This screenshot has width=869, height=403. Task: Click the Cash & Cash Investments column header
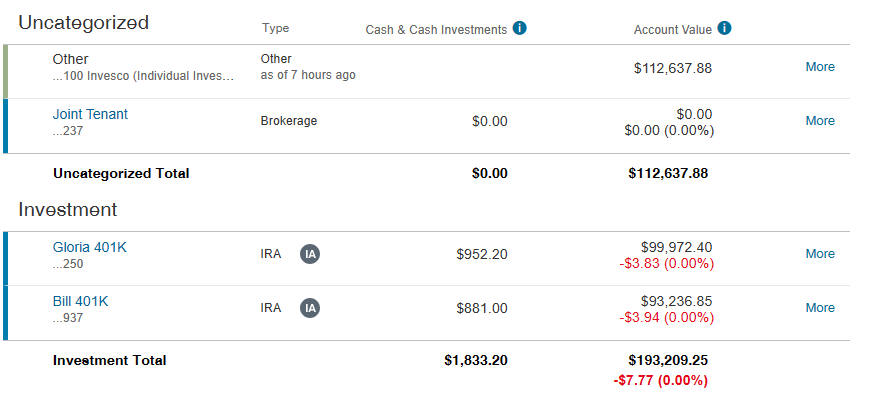436,30
